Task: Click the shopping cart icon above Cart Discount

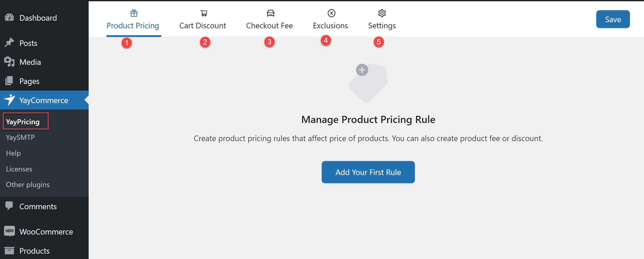Action: pyautogui.click(x=204, y=13)
